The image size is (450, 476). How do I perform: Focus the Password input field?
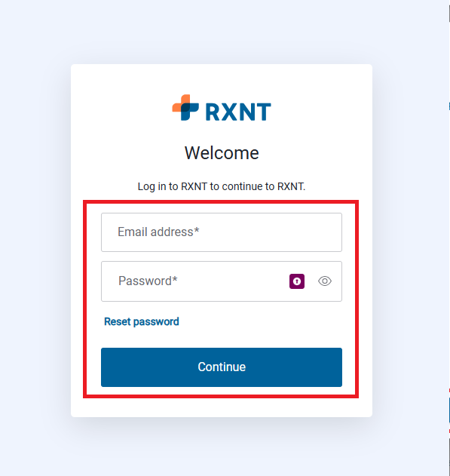pos(222,281)
